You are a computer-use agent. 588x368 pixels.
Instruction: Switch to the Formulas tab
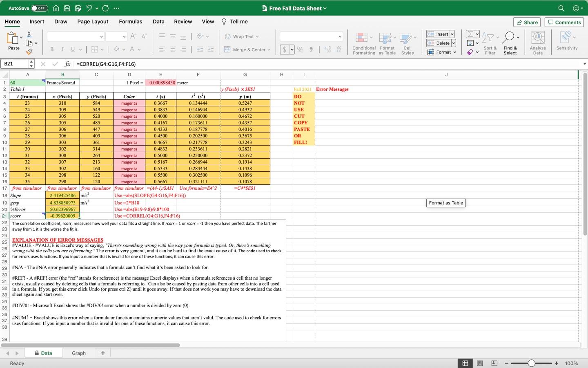[131, 22]
